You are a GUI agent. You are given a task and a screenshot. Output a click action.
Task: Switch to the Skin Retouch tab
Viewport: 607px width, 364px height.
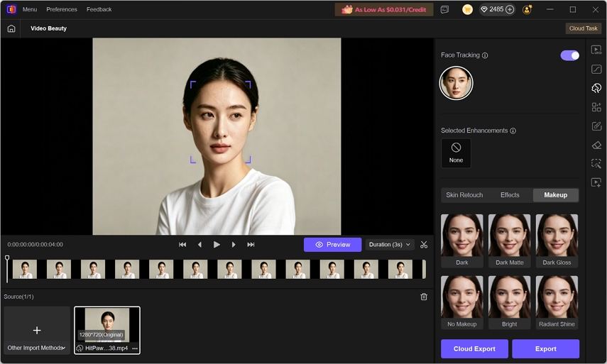click(464, 195)
